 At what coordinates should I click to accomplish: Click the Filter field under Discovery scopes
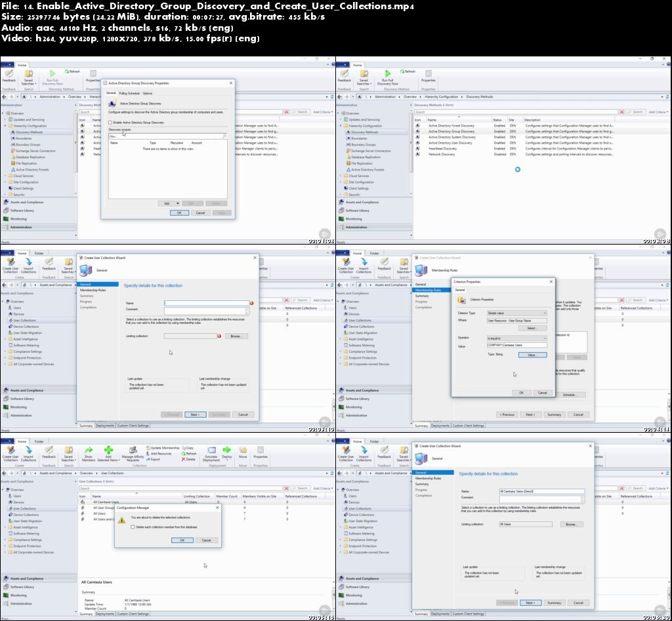click(x=167, y=136)
